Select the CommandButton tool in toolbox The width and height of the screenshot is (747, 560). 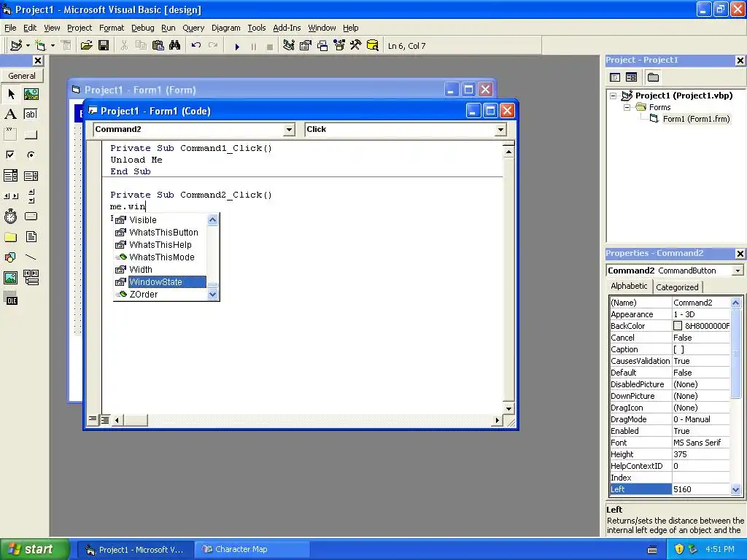31,135
